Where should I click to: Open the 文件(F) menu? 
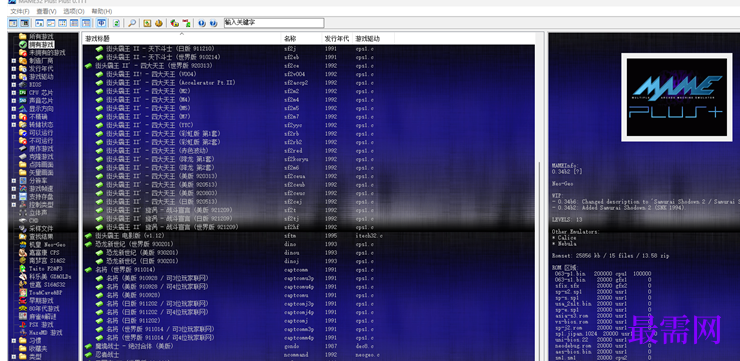click(20, 11)
